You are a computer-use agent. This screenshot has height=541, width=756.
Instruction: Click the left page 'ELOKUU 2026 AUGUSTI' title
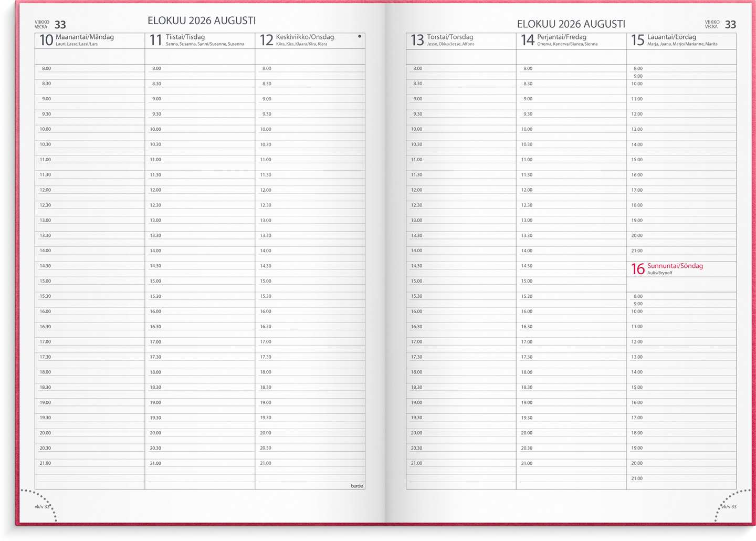coord(202,21)
